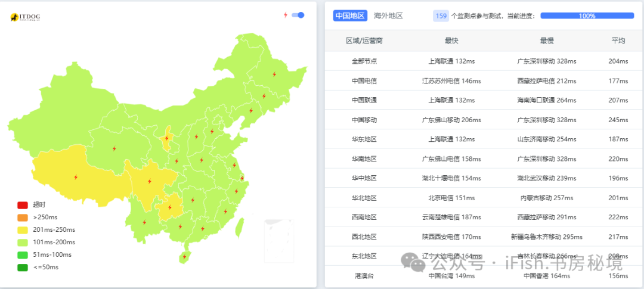Toggle the blue map marker switch

point(298,15)
